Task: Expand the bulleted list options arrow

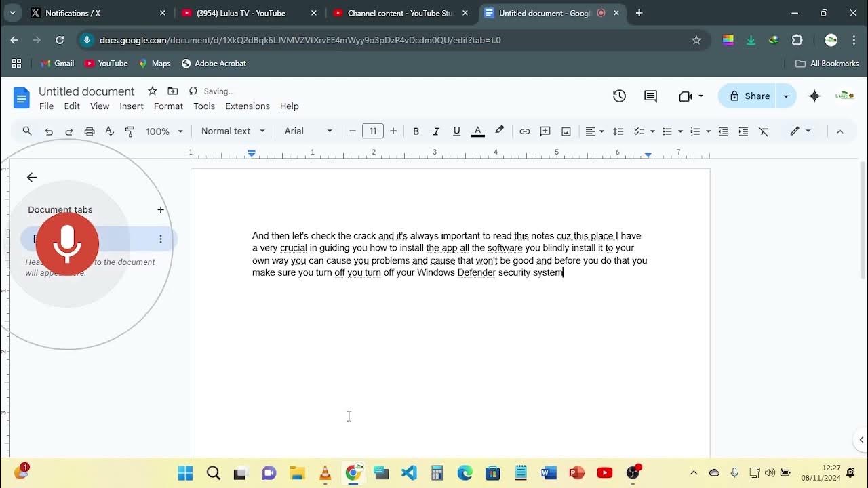Action: 680,131
